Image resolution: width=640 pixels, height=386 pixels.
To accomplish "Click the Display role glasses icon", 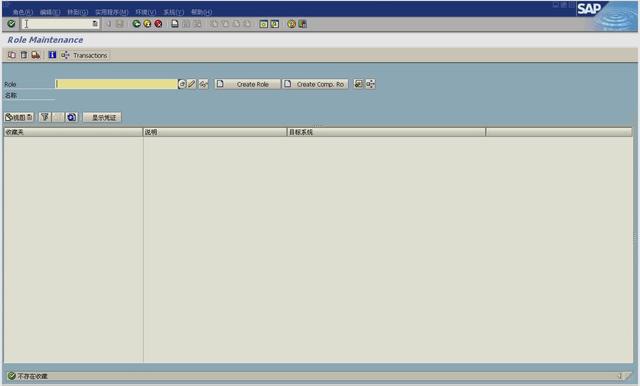I will click(x=203, y=84).
